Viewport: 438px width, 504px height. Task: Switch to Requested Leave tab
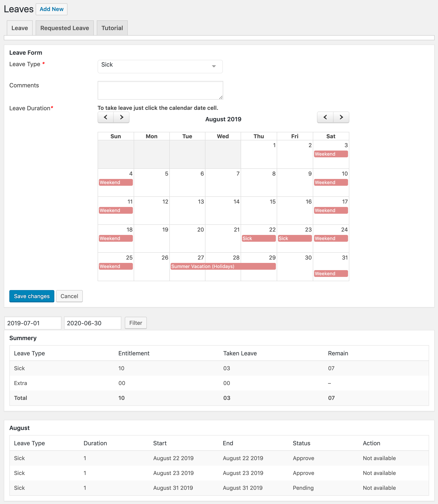pos(65,28)
